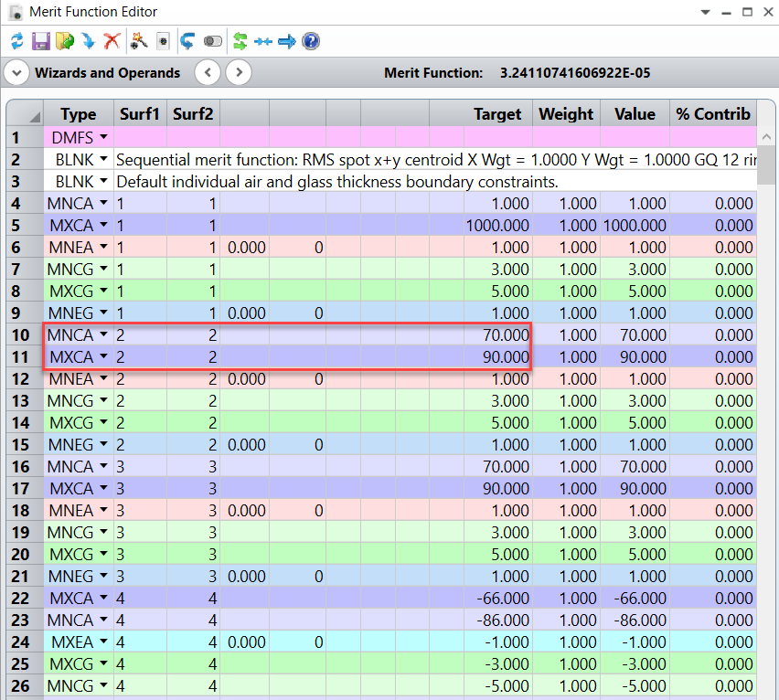Click the blue down-arrow insert merit function icon

click(89, 41)
